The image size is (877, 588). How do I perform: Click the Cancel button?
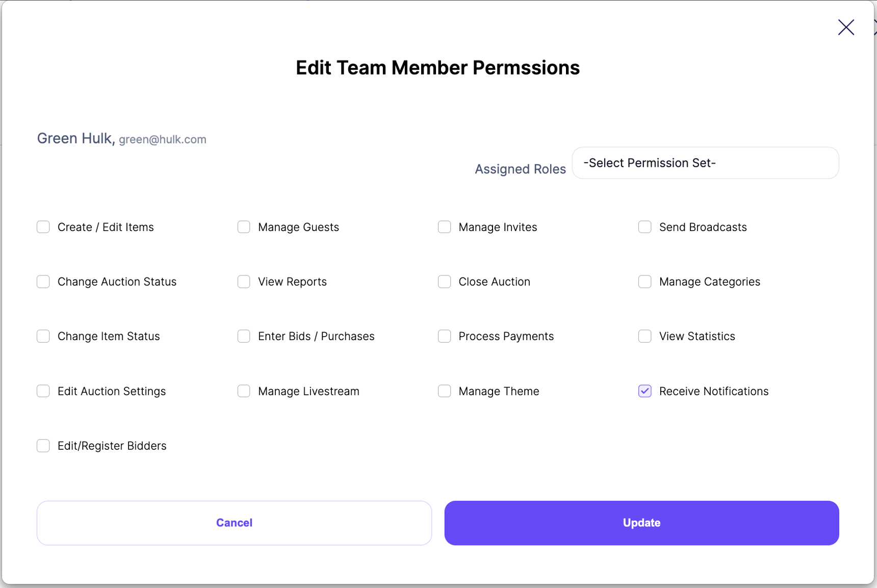pyautogui.click(x=234, y=523)
